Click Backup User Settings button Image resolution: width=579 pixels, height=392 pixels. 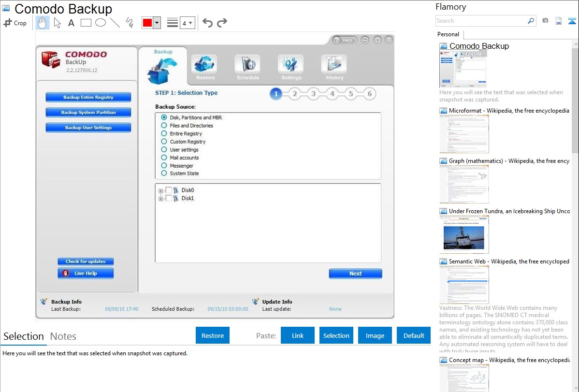click(88, 128)
